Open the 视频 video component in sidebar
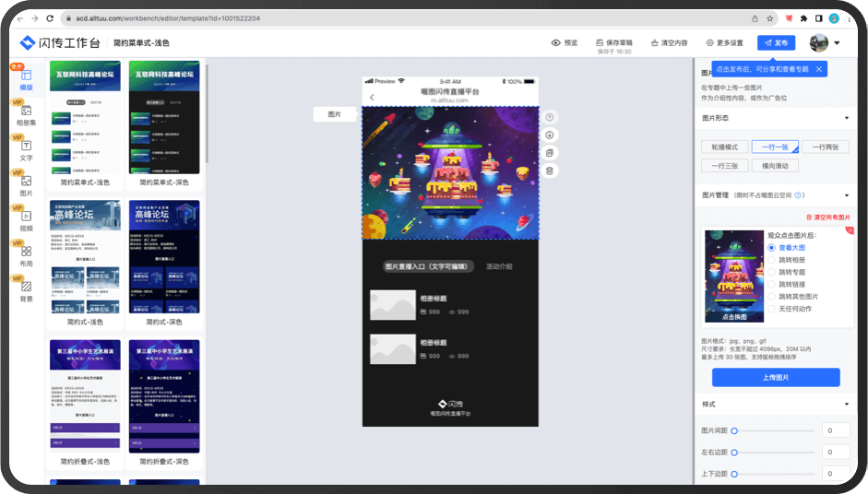 click(26, 221)
